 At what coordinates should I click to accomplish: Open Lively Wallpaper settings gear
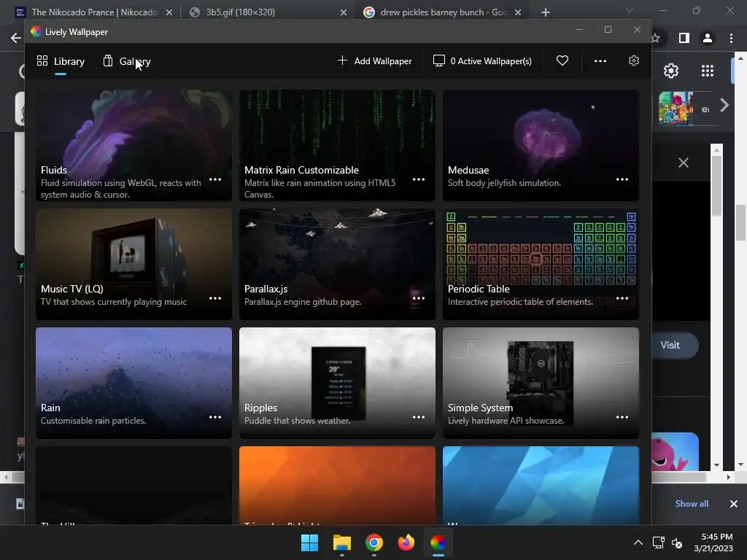coord(634,61)
